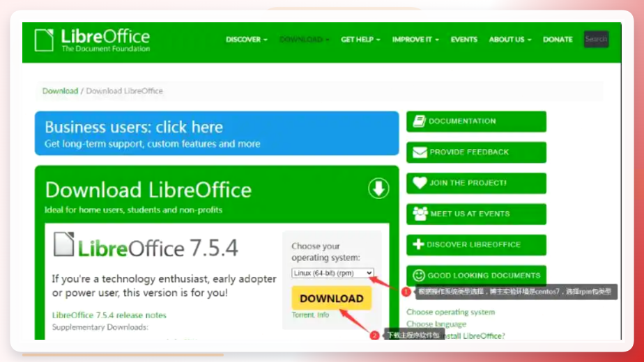Click the document icon beside LibreOffice 7.5.4
This screenshot has height=362, width=644.
click(x=63, y=244)
